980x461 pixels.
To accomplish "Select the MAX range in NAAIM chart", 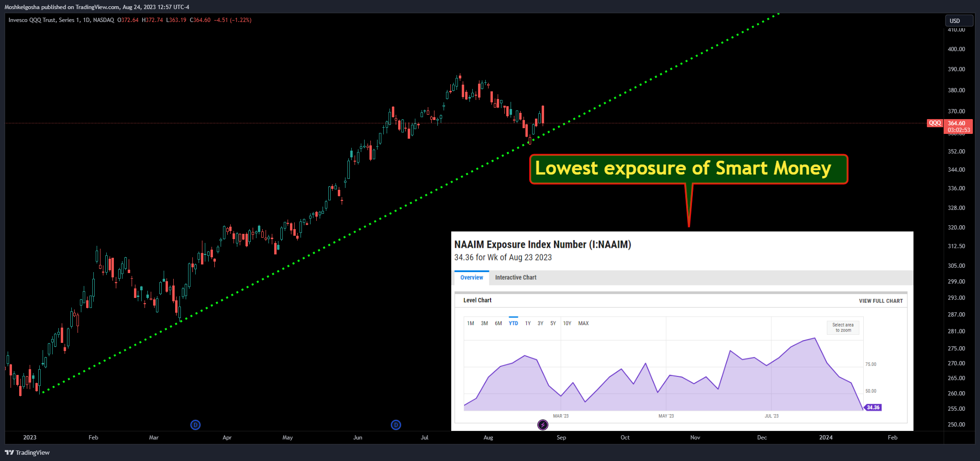I will pyautogui.click(x=583, y=323).
